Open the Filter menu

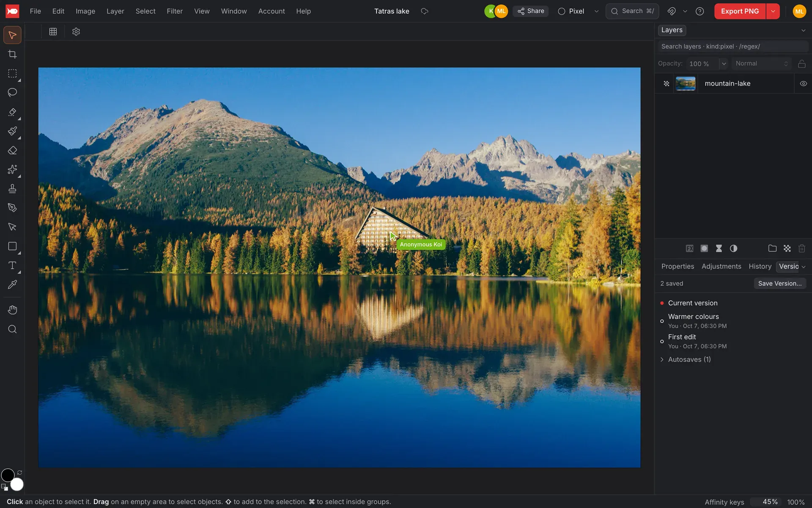coord(174,11)
